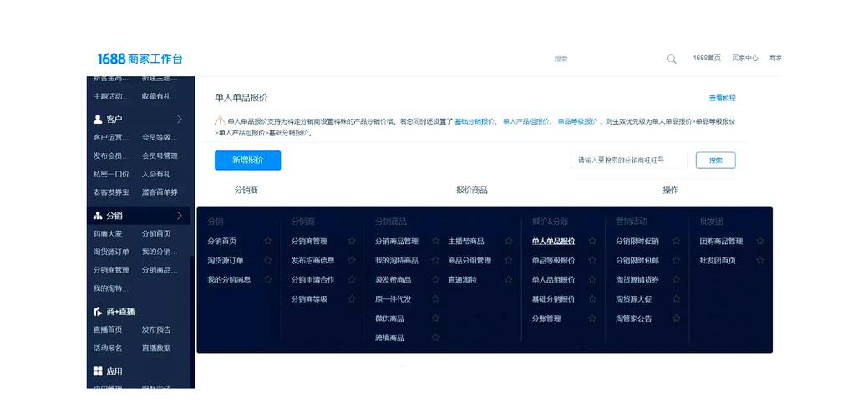Click the magnifier icon in the top search bar

click(x=672, y=59)
